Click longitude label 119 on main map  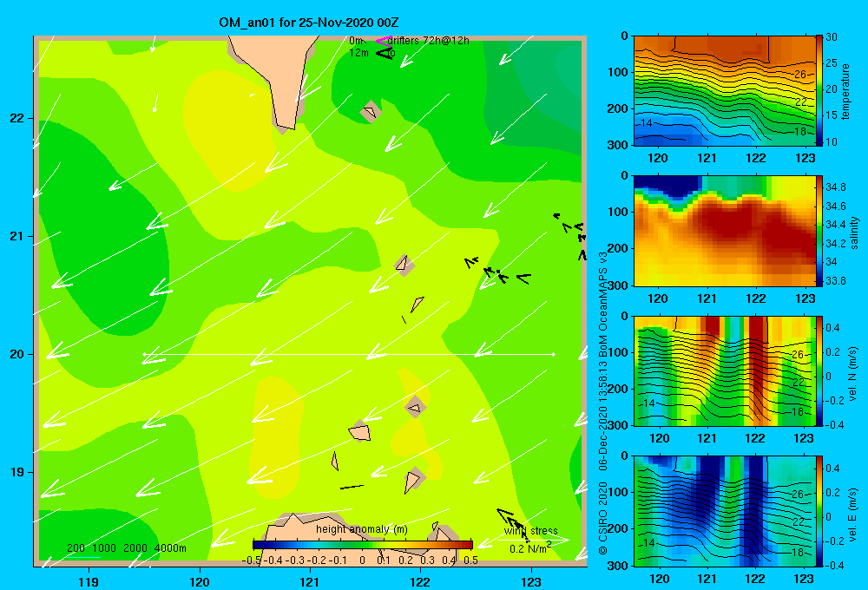tap(89, 581)
